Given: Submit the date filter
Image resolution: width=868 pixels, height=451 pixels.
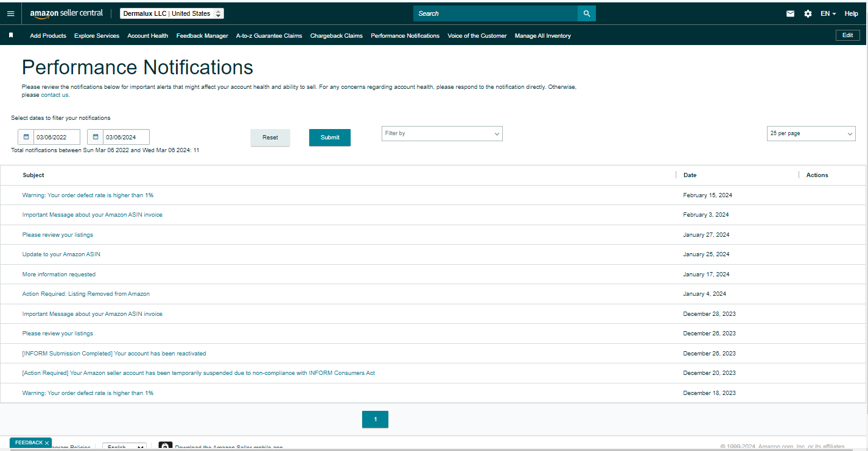Looking at the screenshot, I should tap(330, 138).
